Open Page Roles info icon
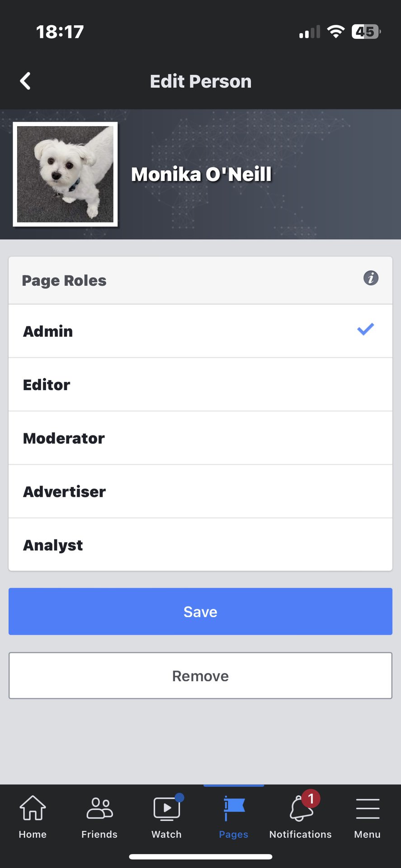401x868 pixels. pos(371,278)
